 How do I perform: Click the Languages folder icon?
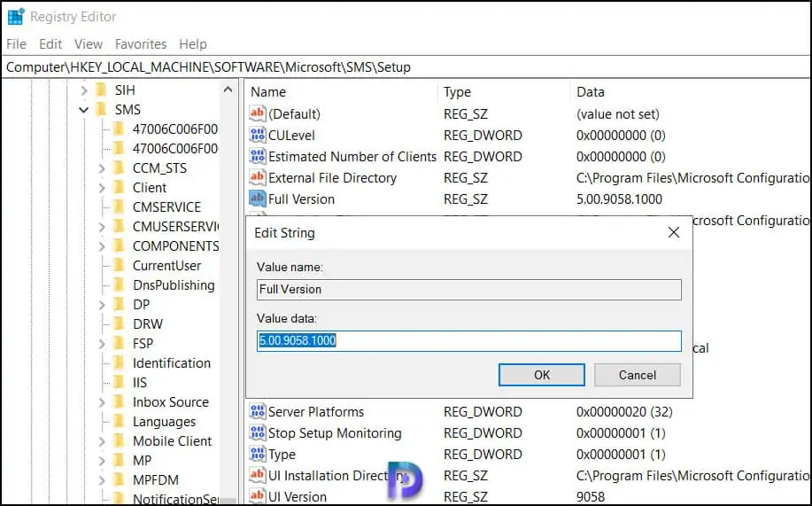tap(120, 422)
